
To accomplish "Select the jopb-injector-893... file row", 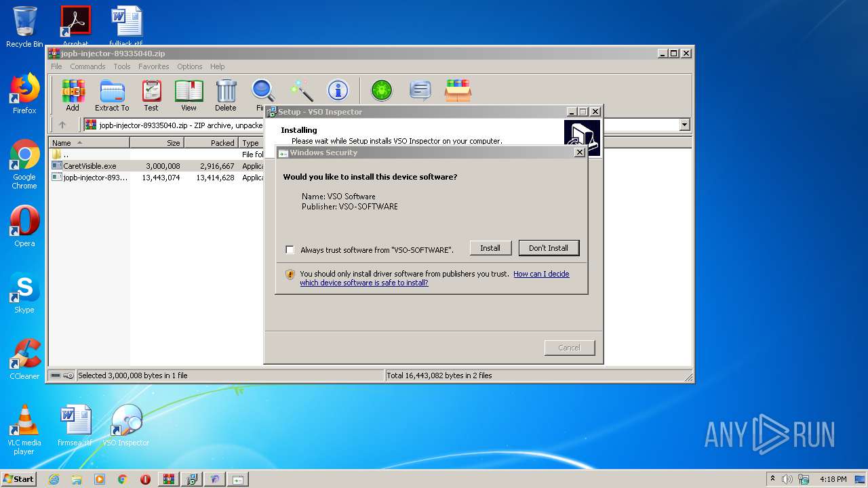I will (x=157, y=178).
